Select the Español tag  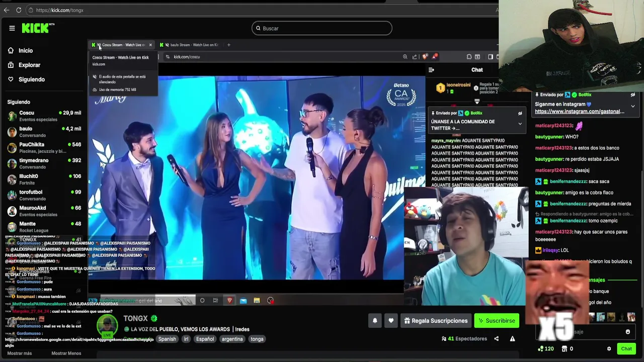(x=205, y=339)
